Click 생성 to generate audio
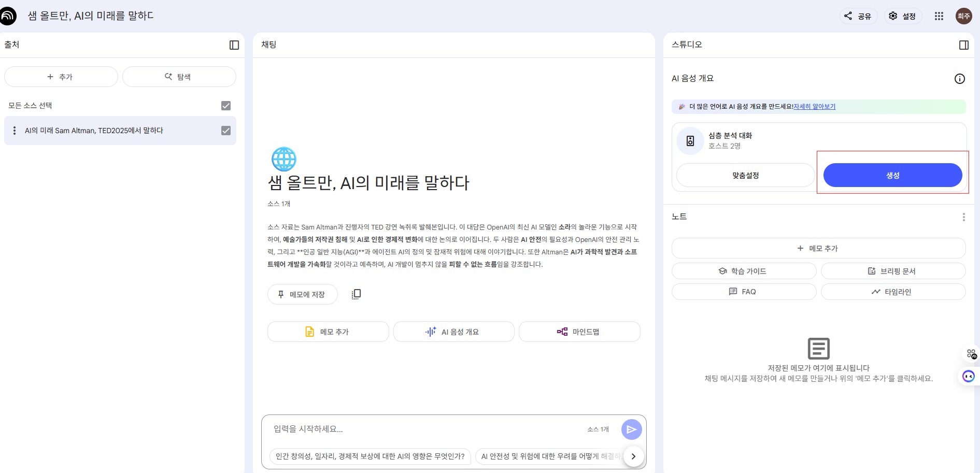This screenshot has height=473, width=980. (x=893, y=176)
